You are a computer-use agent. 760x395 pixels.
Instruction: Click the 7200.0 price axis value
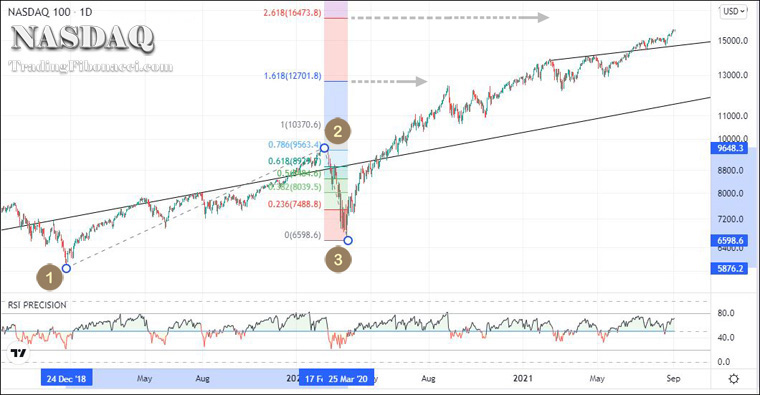(x=730, y=219)
